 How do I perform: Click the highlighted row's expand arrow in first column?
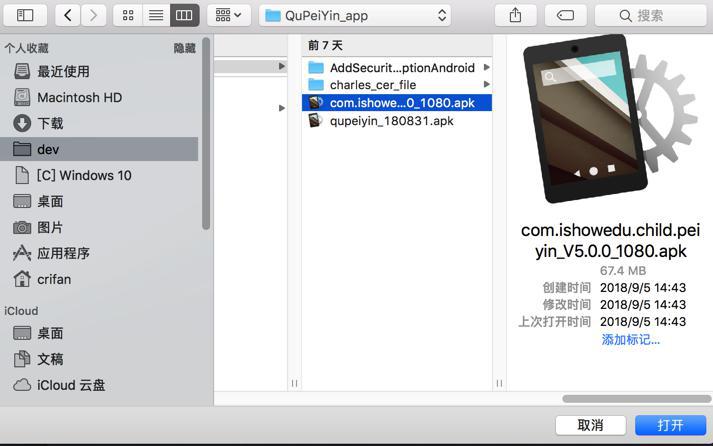[282, 66]
